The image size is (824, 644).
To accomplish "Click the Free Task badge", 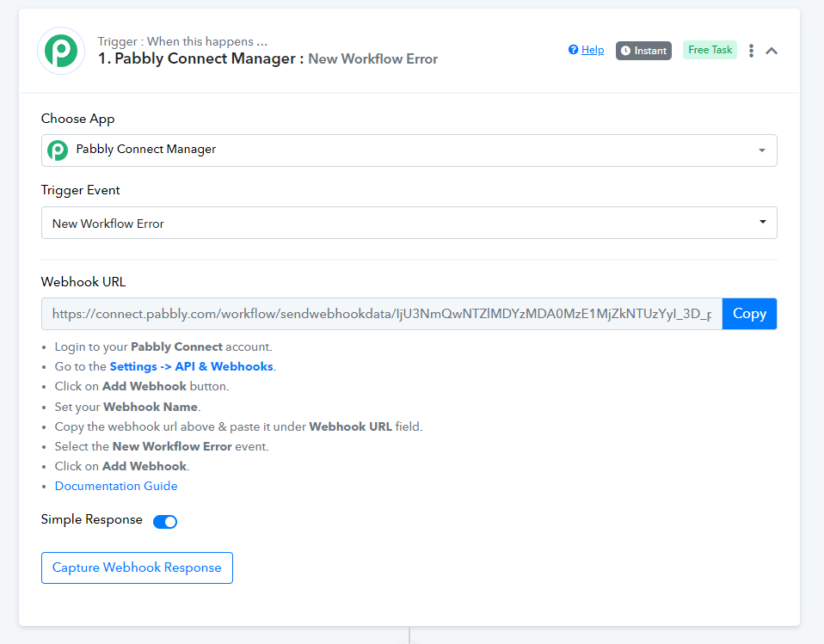I will coord(710,50).
